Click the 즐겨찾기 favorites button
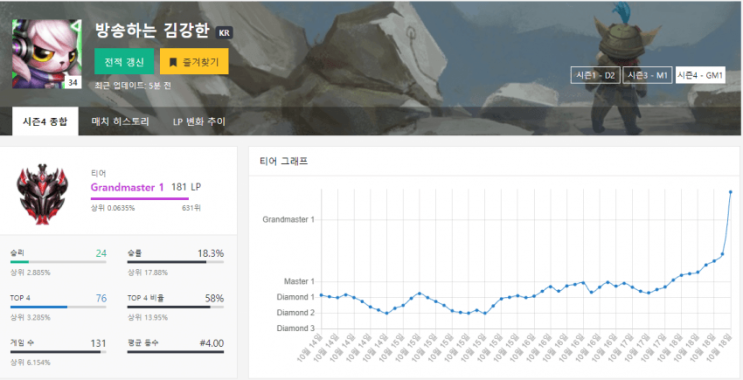 pyautogui.click(x=194, y=62)
